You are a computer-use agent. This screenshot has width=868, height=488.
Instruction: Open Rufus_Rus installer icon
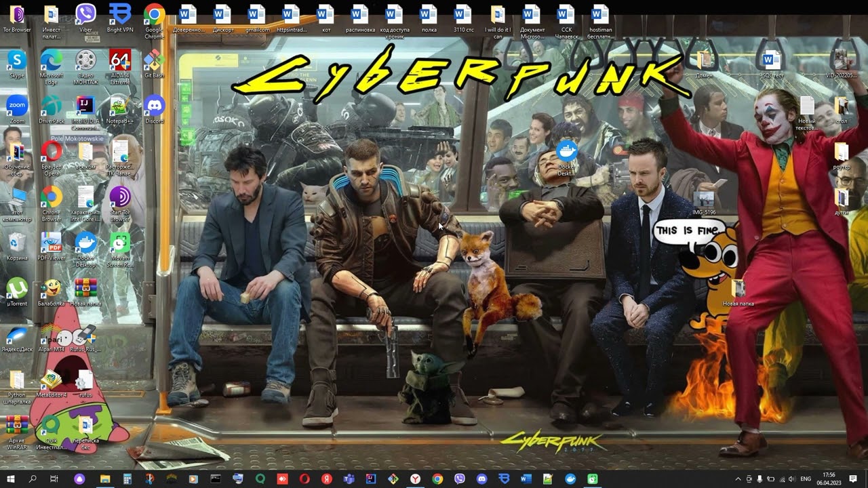pyautogui.click(x=85, y=339)
